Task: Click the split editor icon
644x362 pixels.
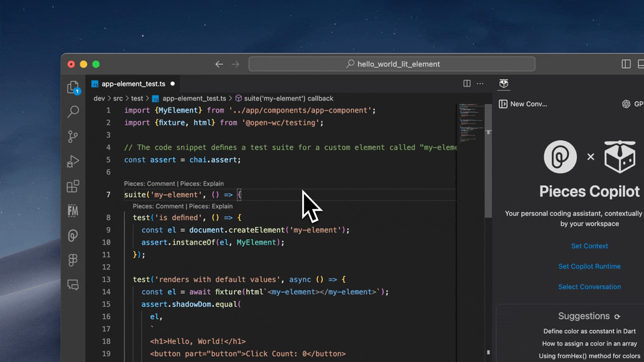Action: click(x=467, y=83)
